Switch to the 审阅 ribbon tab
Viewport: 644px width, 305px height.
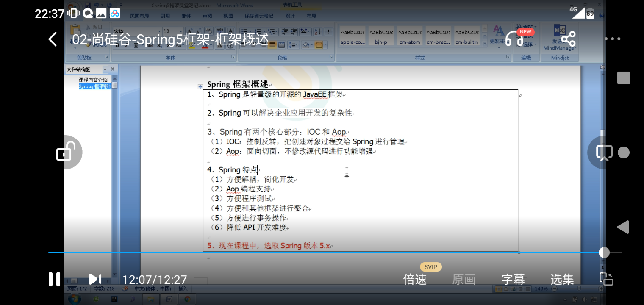(207, 16)
